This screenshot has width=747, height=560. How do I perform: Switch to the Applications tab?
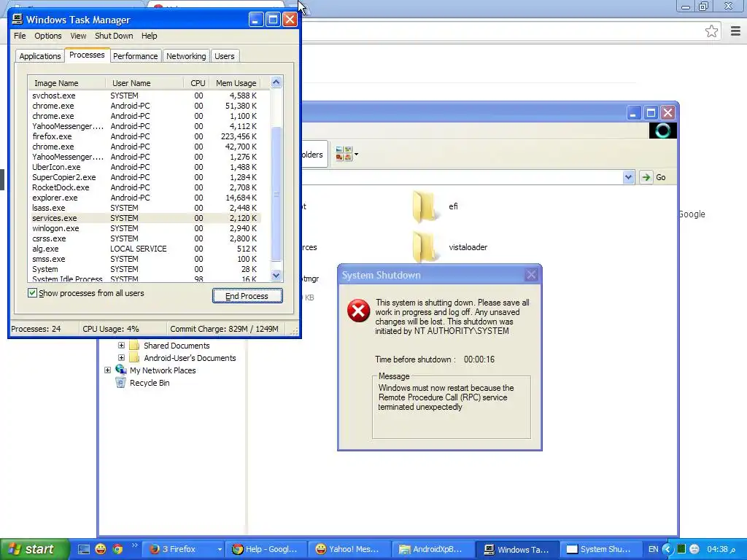[40, 56]
